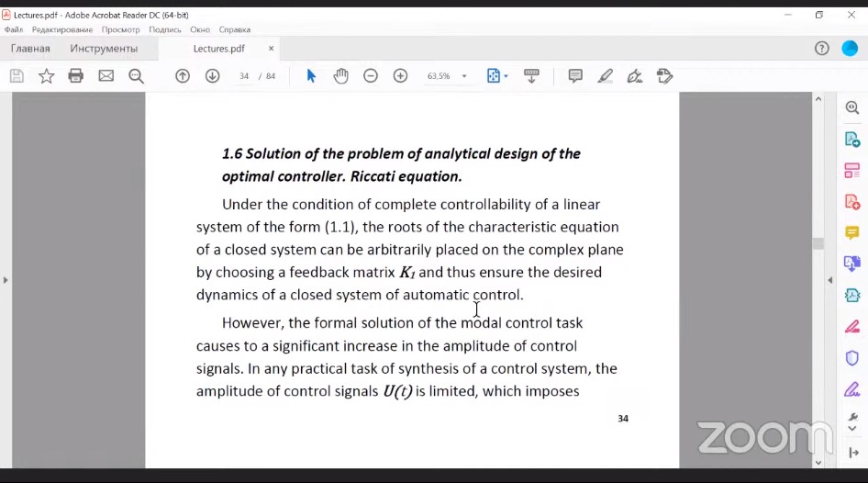Minimize the Acrobat Reader window

(788, 15)
